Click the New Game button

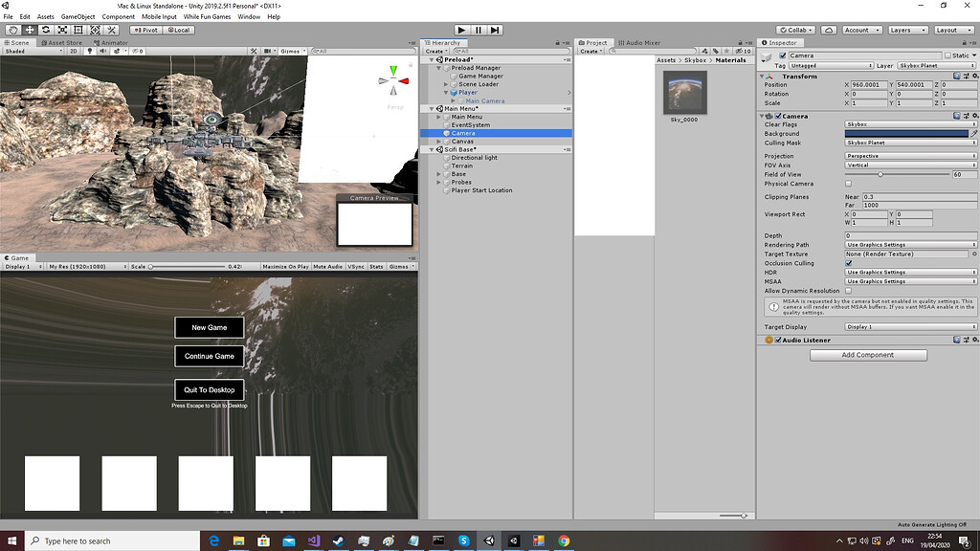(209, 327)
